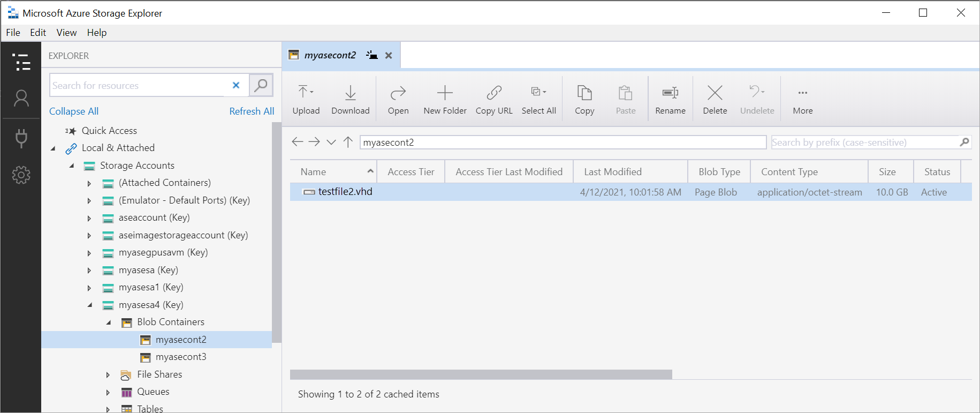Sort by Blob Type column header
Viewport: 980px width, 413px height.
(x=719, y=171)
